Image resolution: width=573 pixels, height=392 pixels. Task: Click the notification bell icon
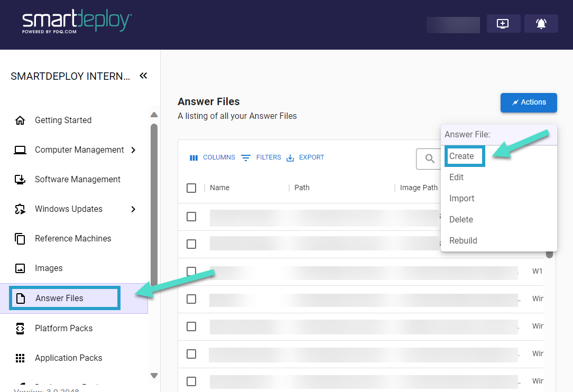point(541,24)
